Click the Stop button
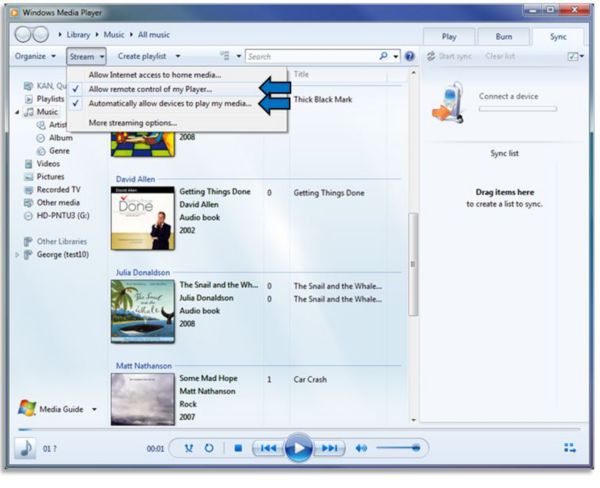Image resolution: width=600 pixels, height=488 pixels. (x=238, y=448)
